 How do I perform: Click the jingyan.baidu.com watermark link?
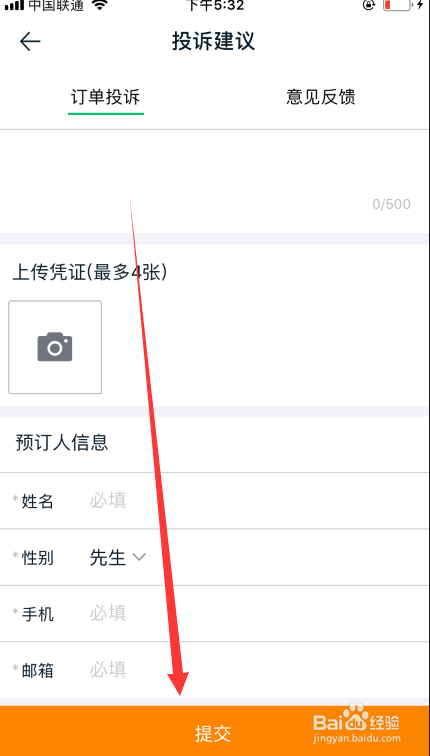click(x=357, y=738)
